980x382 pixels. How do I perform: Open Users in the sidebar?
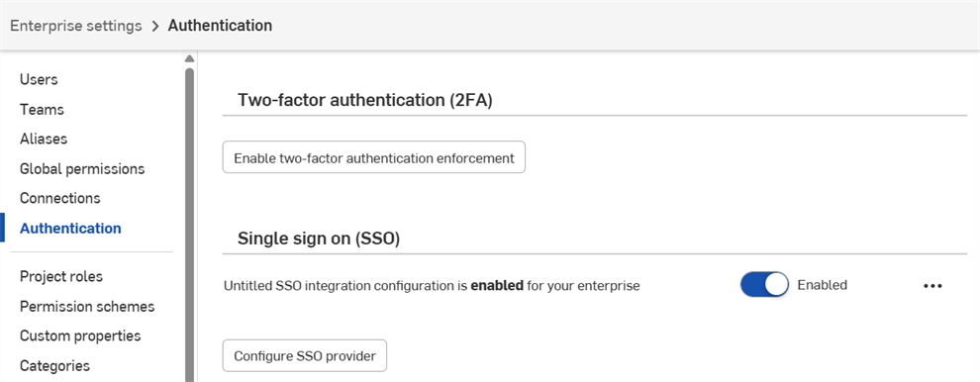(39, 79)
